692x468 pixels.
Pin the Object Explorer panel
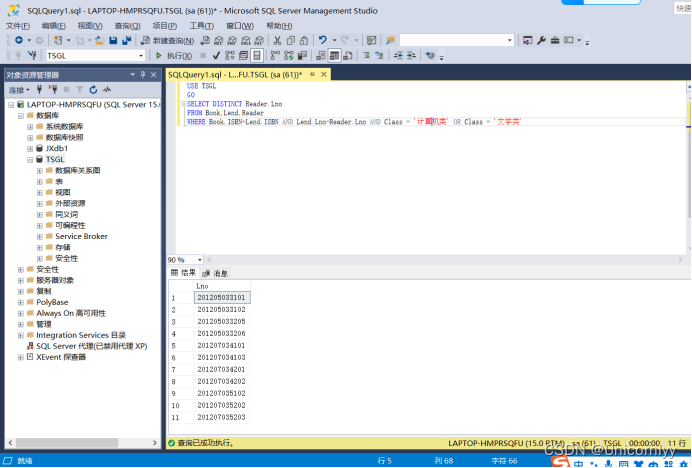click(143, 75)
